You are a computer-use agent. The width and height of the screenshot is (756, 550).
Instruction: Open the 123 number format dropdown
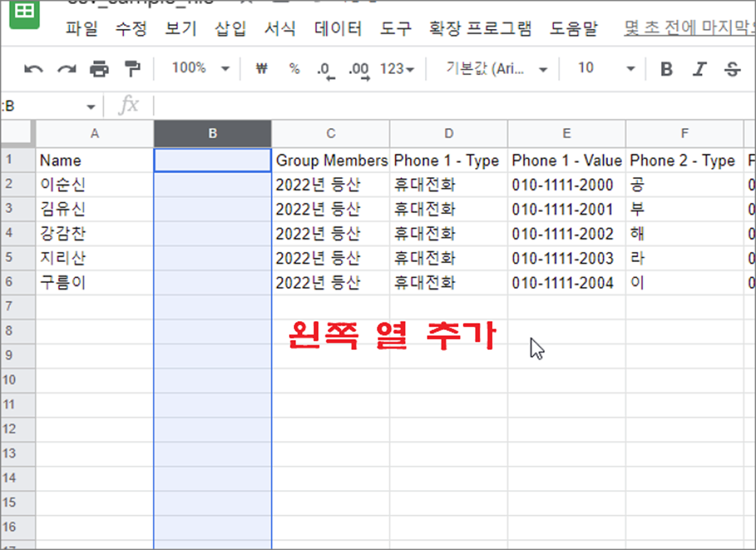(397, 69)
